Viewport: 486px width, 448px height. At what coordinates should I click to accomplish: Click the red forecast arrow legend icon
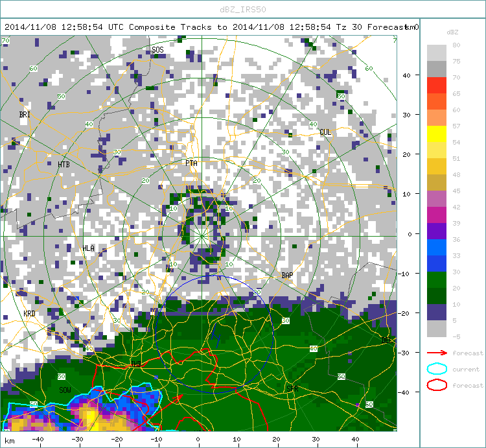(437, 353)
